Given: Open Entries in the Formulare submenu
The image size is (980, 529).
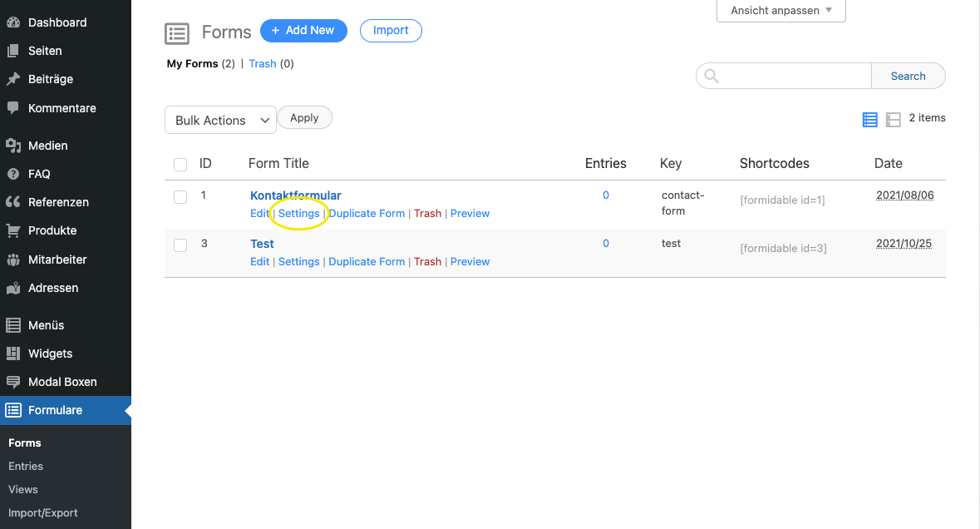Looking at the screenshot, I should tap(25, 466).
